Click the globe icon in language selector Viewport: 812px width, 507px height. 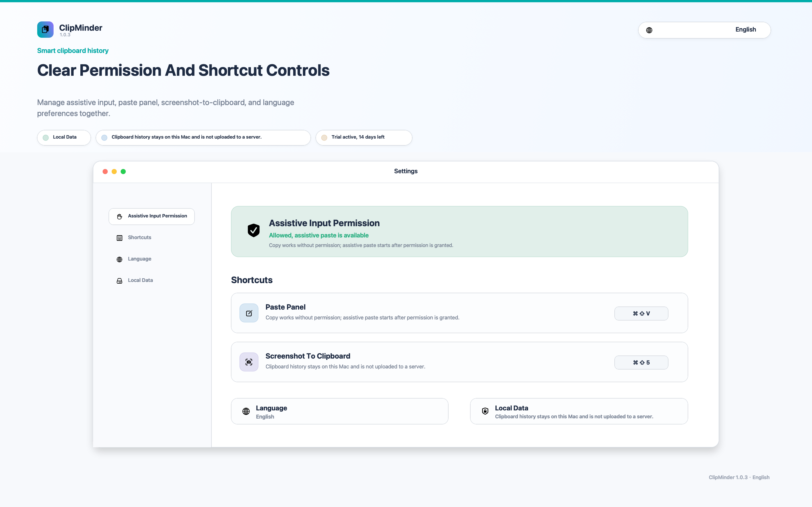[x=649, y=30]
